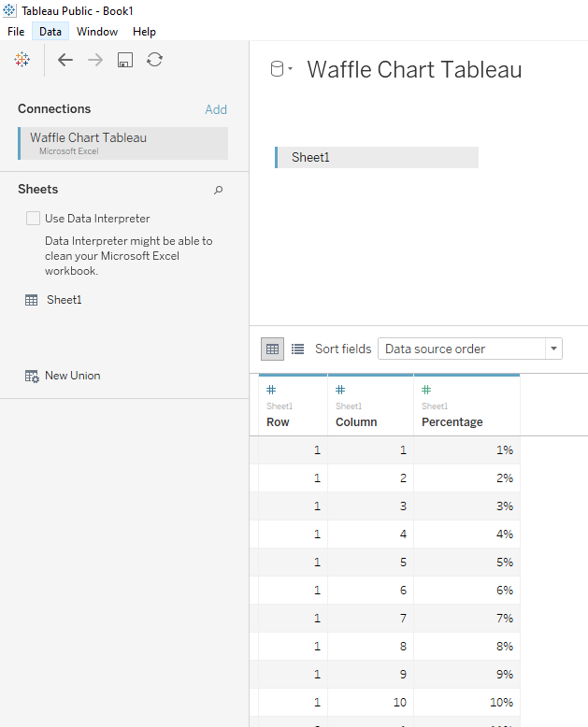Image resolution: width=588 pixels, height=727 pixels.
Task: Click Add next to Connections
Action: click(x=216, y=109)
